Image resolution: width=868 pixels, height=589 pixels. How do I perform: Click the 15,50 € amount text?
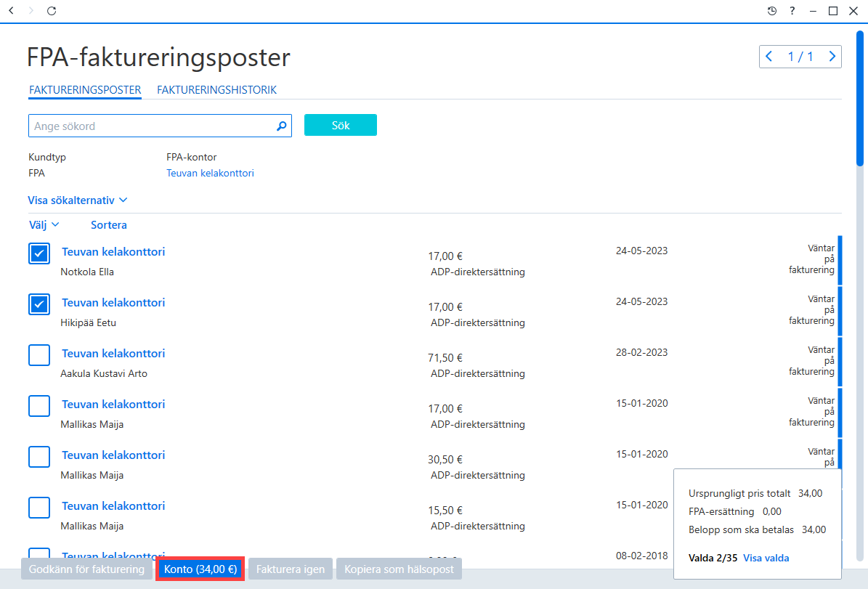click(x=445, y=511)
